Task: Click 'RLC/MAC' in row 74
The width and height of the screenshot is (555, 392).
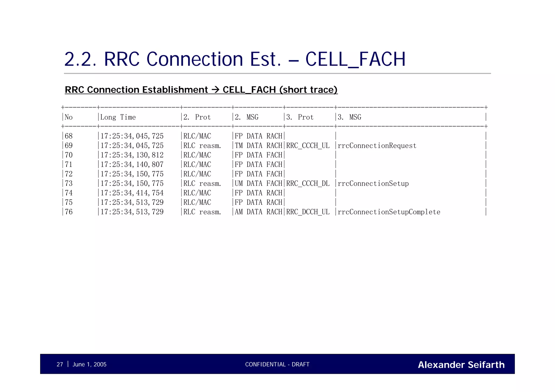Action: (x=197, y=193)
